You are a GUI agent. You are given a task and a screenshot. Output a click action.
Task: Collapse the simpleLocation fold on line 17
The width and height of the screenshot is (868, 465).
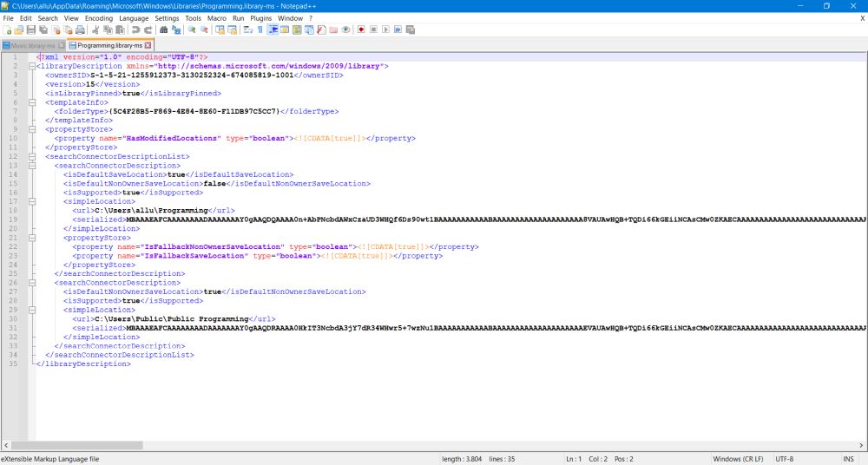pos(32,201)
